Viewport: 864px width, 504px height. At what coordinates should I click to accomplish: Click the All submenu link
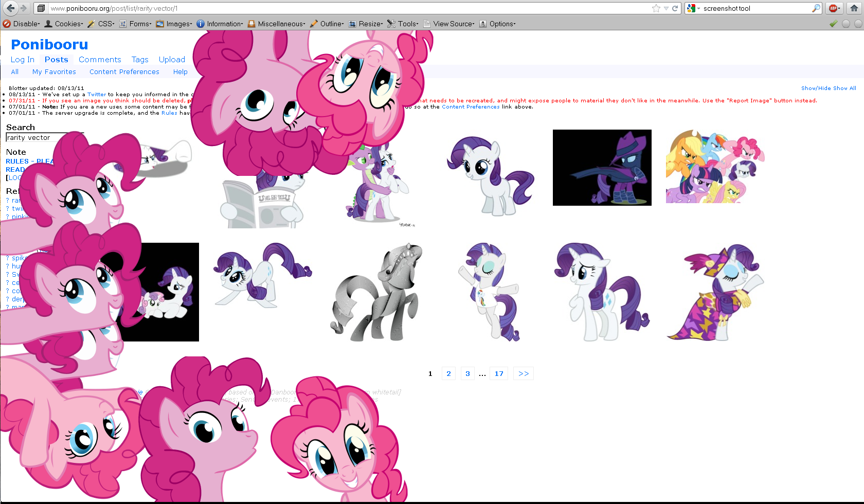click(15, 72)
